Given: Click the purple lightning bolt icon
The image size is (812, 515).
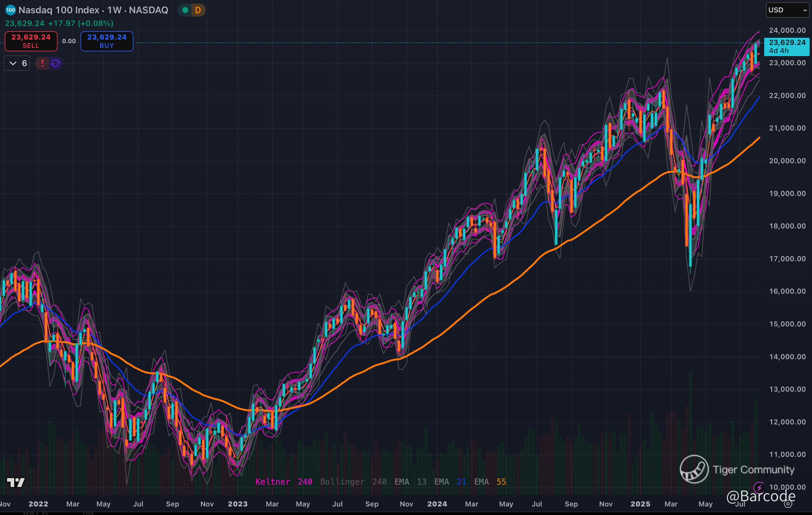Looking at the screenshot, I should pos(759,487).
